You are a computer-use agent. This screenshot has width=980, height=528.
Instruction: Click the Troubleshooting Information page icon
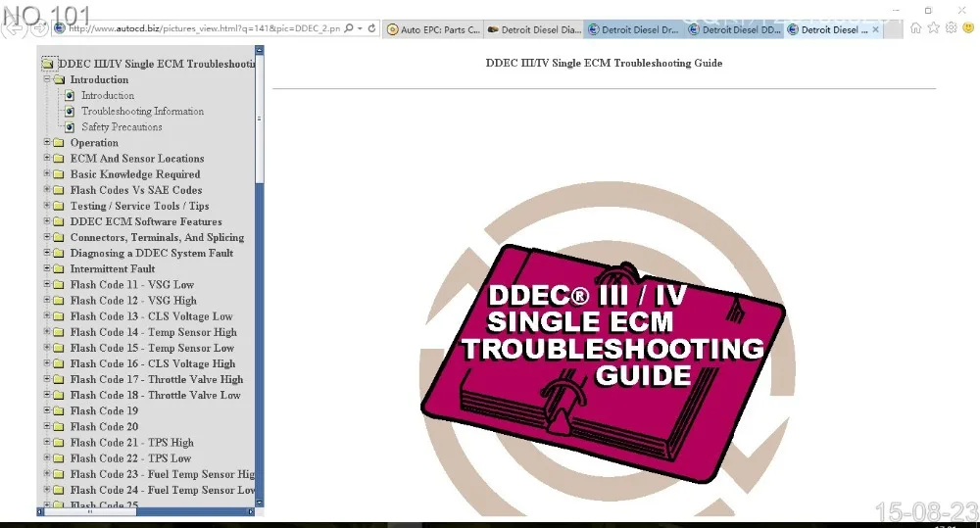coord(70,112)
